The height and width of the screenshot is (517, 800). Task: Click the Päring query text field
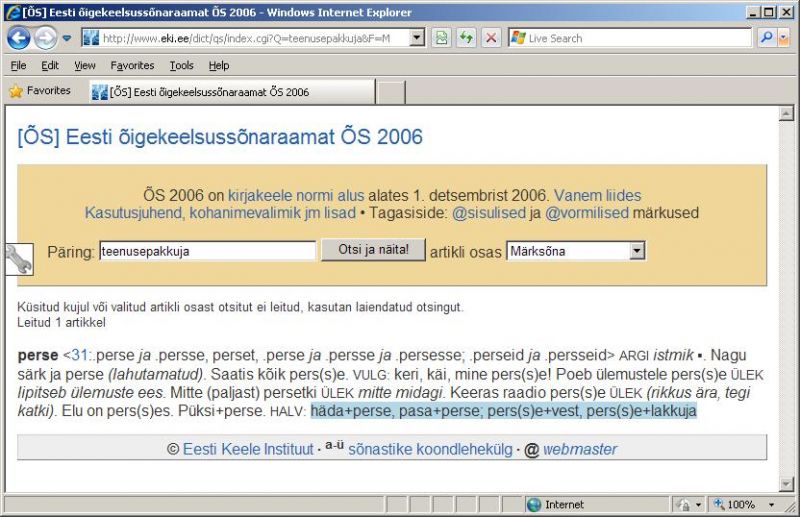[207, 251]
